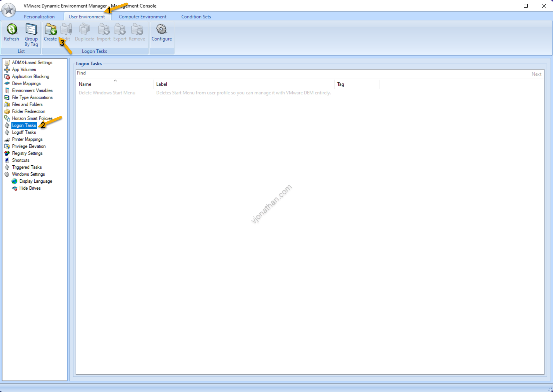This screenshot has width=553, height=392.
Task: Select Files and Folders icon
Action: click(7, 104)
